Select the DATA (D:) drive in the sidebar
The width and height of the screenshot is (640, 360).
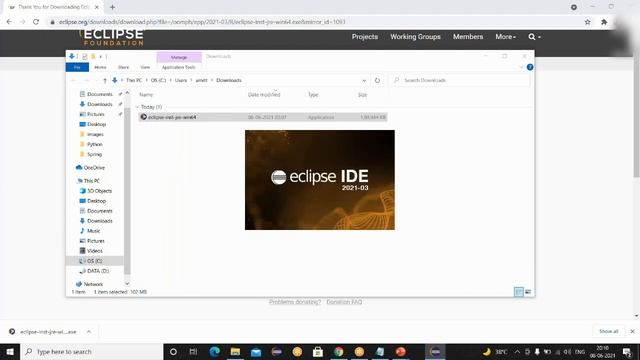pyautogui.click(x=98, y=271)
